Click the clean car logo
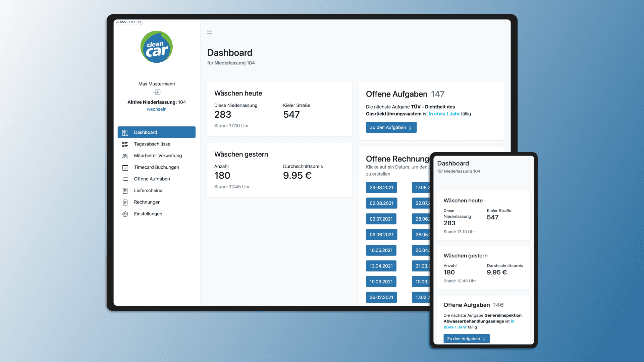 pos(157,47)
